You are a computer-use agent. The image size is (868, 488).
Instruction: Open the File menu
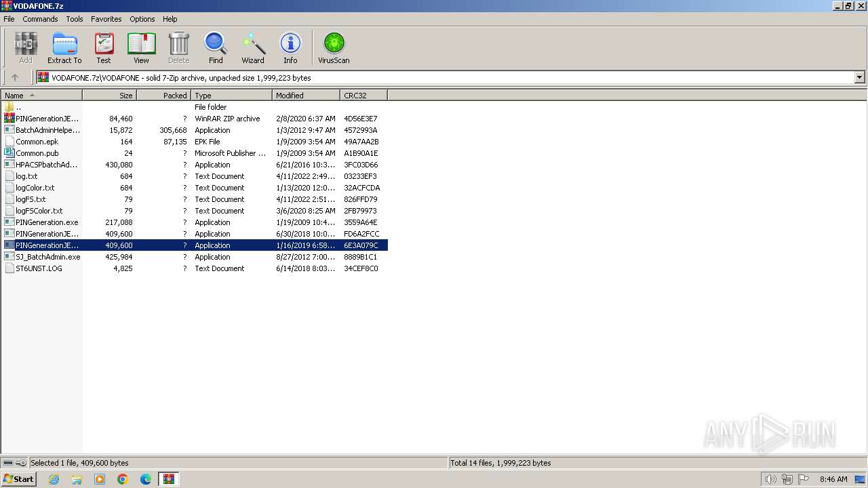click(9, 19)
